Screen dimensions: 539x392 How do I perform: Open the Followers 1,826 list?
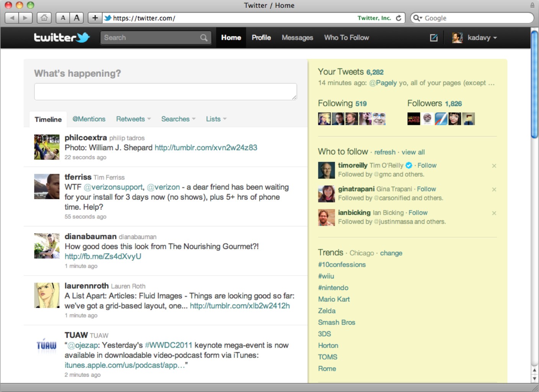click(x=434, y=103)
